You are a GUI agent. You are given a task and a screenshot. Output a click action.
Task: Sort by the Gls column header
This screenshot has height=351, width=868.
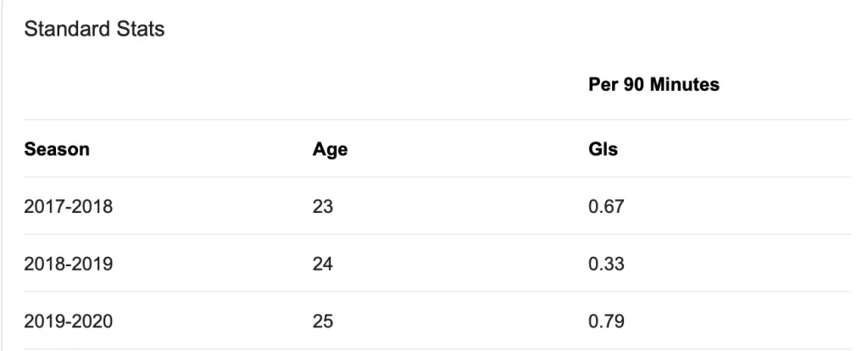pyautogui.click(x=603, y=149)
